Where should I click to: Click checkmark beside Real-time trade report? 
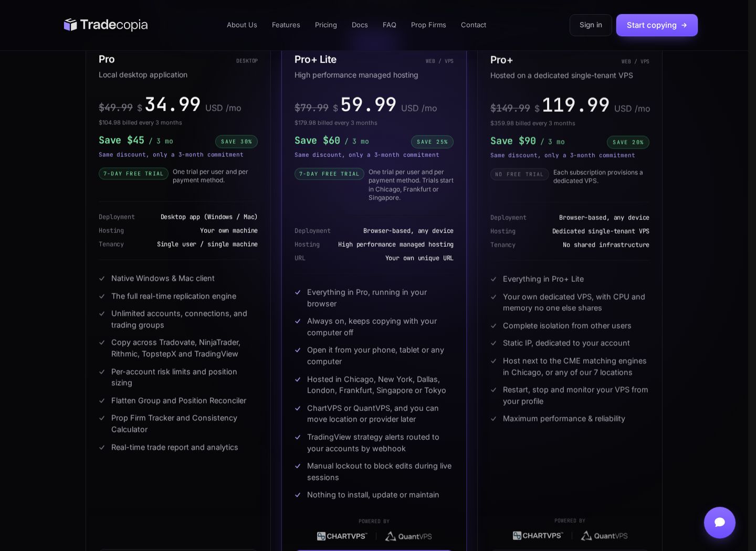point(102,448)
